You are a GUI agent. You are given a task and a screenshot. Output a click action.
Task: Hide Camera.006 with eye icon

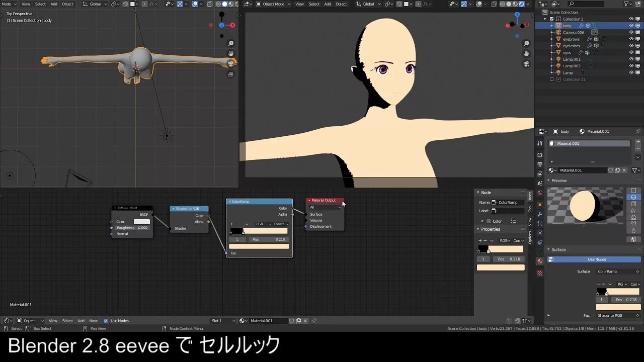[x=631, y=32]
